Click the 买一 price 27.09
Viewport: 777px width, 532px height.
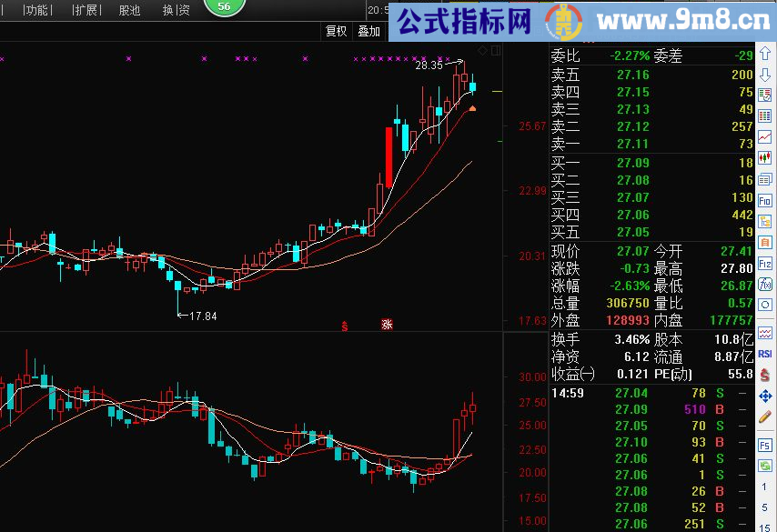coord(633,163)
